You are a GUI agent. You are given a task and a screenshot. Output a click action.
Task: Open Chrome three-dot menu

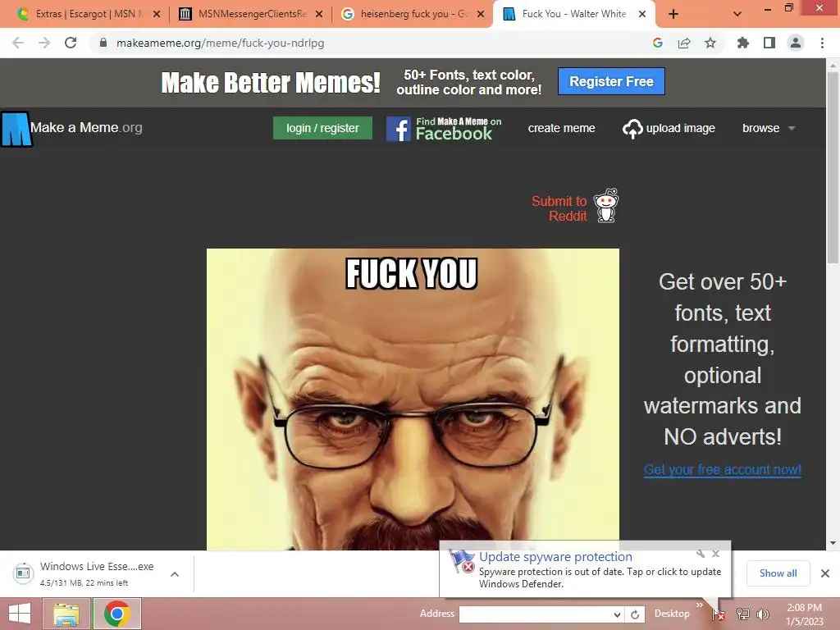click(822, 43)
